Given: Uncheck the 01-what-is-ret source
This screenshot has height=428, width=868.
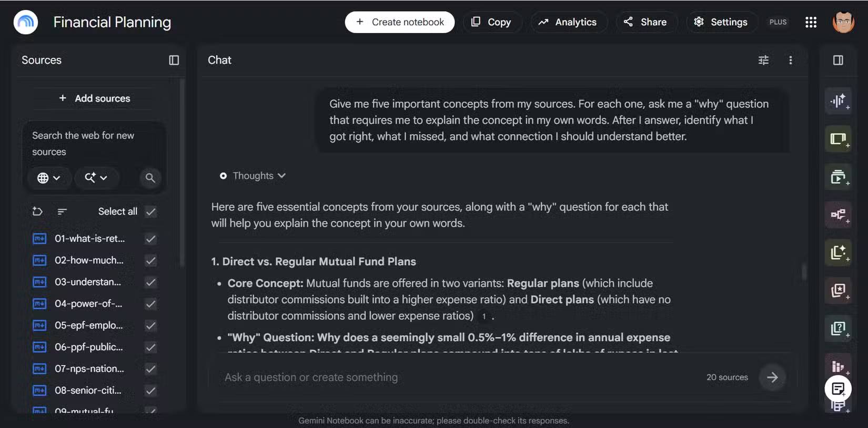Looking at the screenshot, I should click(151, 239).
